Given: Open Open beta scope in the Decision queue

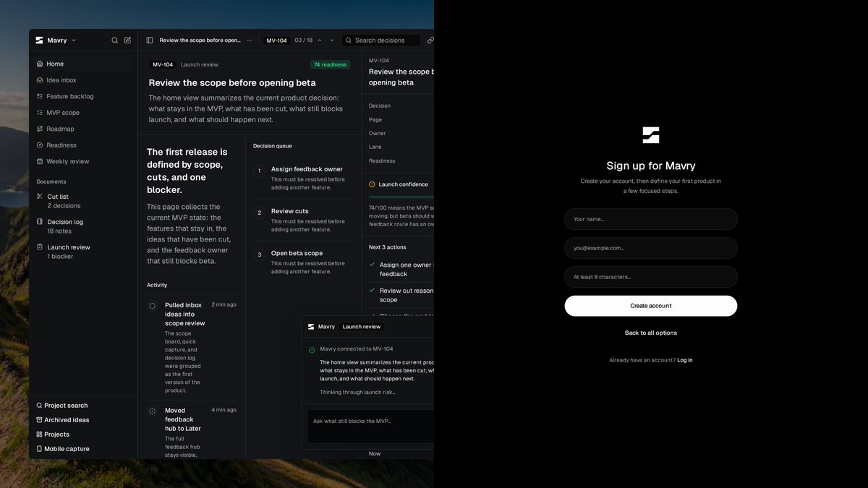Looking at the screenshot, I should [x=304, y=262].
